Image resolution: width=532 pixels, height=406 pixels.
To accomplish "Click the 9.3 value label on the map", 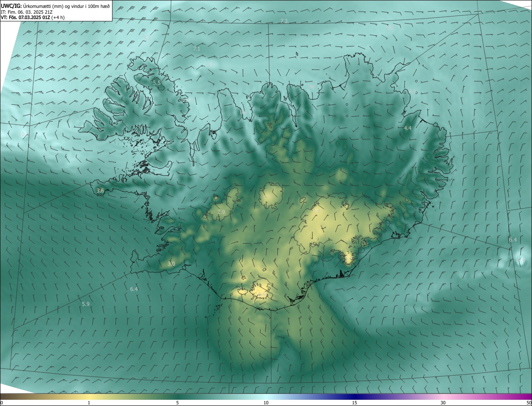I will 147,38.
